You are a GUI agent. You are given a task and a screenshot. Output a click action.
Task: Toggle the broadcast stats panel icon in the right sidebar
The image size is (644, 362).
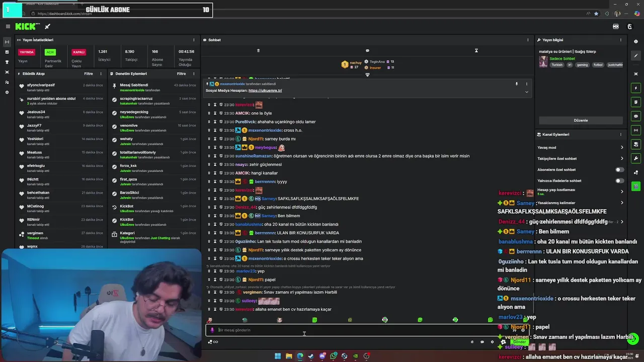pos(636,130)
